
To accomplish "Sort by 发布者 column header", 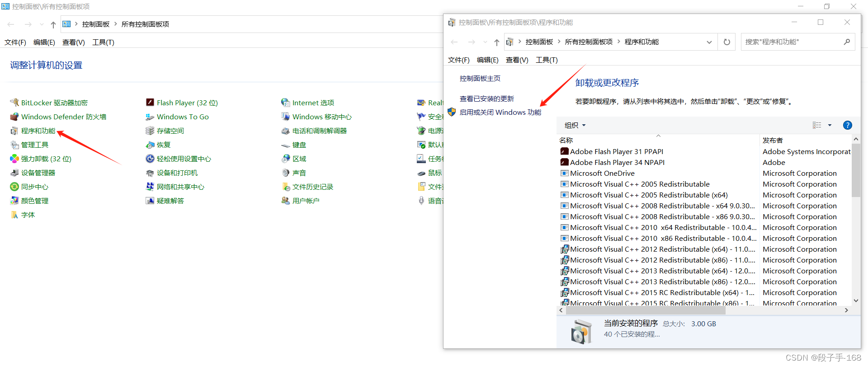I will tap(806, 140).
